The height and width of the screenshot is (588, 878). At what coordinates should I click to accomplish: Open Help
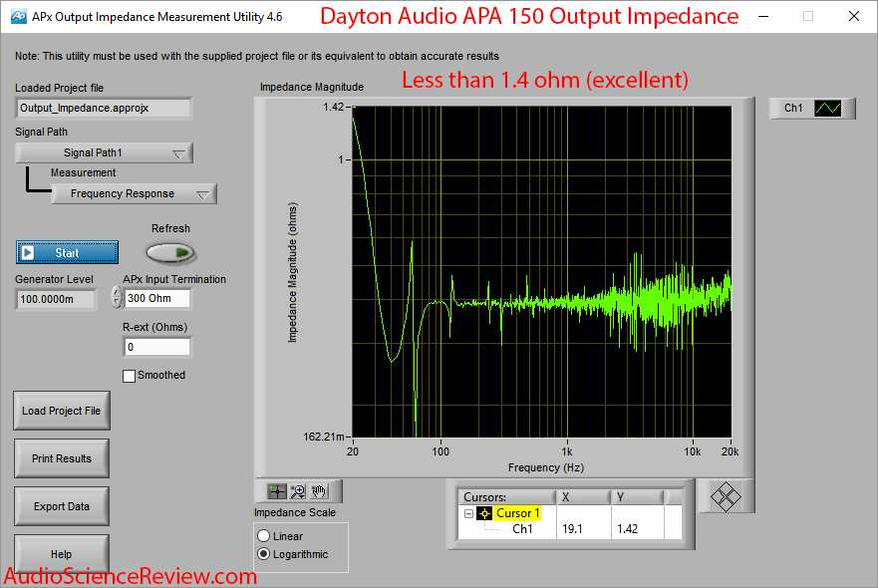(62, 553)
